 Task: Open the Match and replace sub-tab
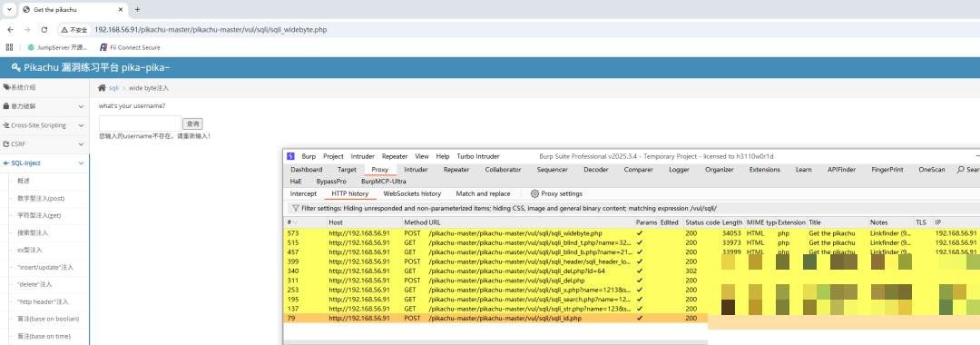coord(483,193)
